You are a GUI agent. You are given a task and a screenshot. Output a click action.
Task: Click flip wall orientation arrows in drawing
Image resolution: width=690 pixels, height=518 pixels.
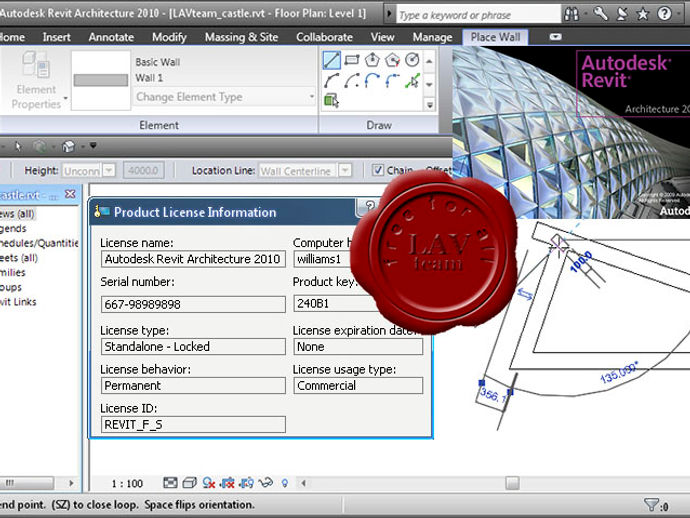(525, 294)
